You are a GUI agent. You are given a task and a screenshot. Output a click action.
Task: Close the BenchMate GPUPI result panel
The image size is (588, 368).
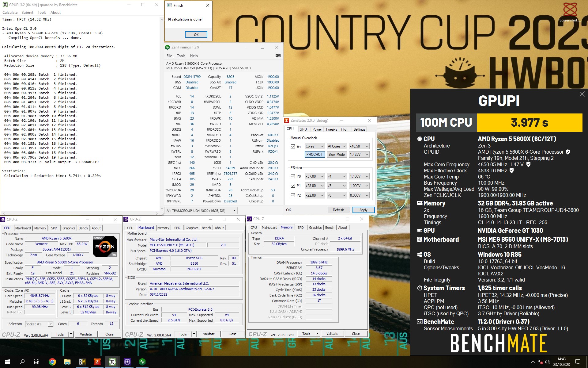point(582,94)
